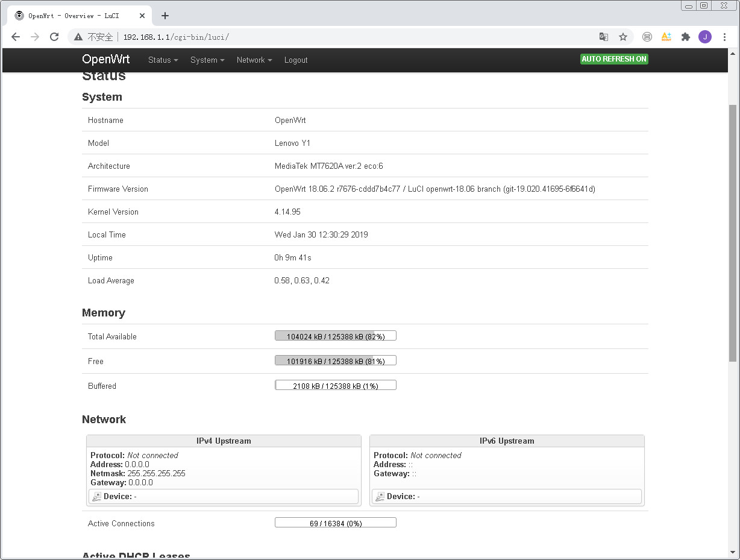Click the IPv4 upstream Device icon
740x560 pixels.
point(96,497)
